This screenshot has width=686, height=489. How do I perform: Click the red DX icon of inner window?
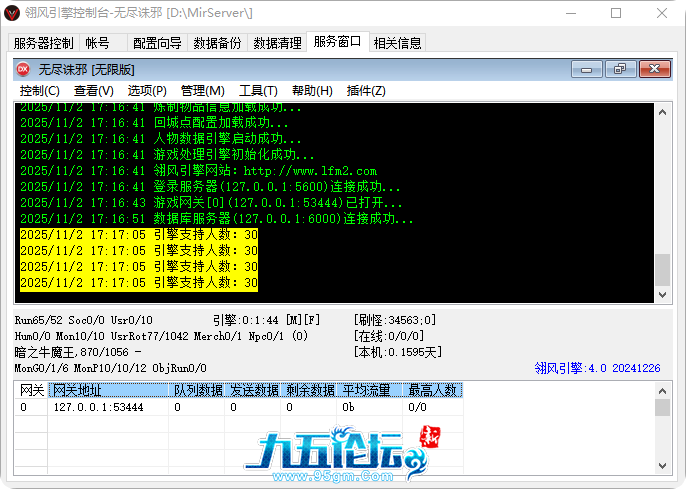tap(23, 69)
